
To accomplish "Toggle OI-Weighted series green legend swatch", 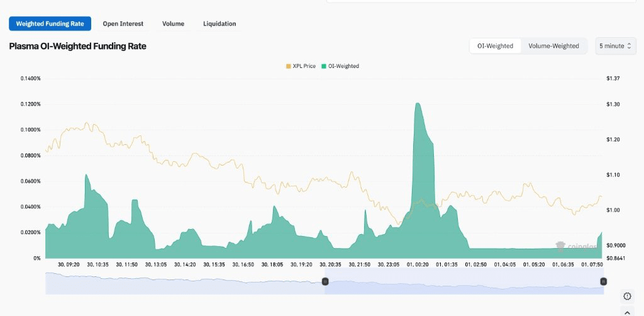I will coord(324,66).
